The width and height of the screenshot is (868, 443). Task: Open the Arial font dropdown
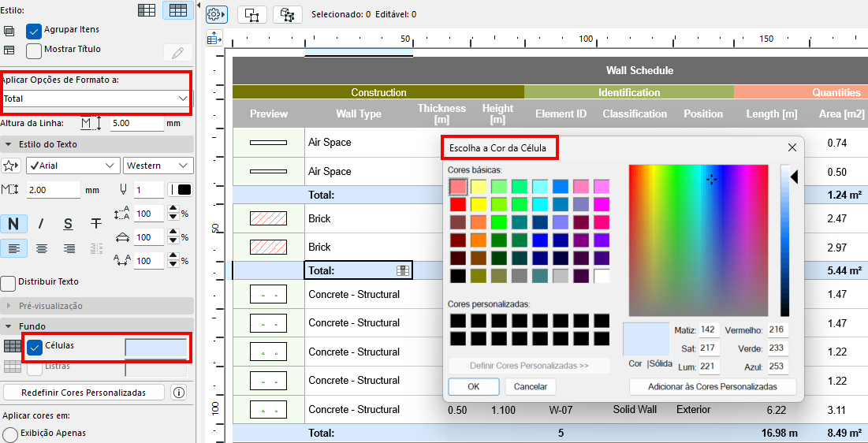[x=73, y=166]
